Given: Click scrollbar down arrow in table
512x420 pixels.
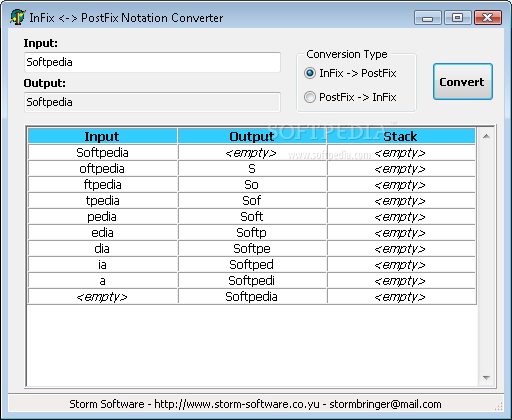Looking at the screenshot, I should (486, 378).
